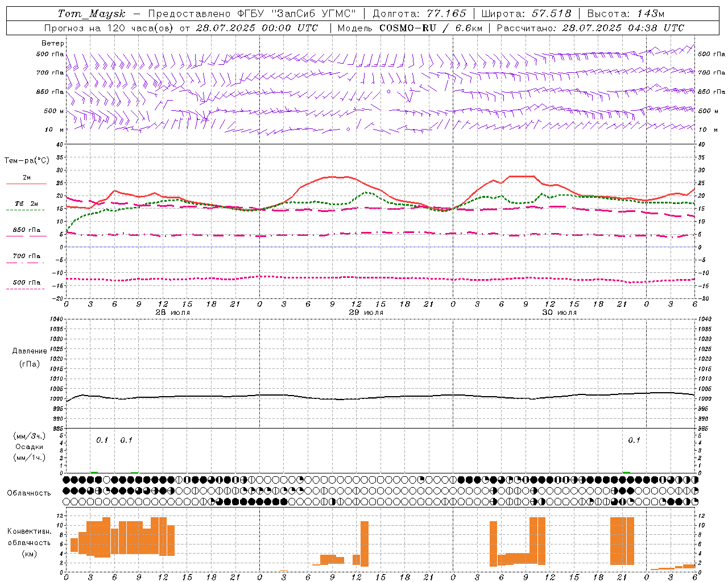
Task: Click the 700 гПа temperature legend entry
Action: coord(27,256)
